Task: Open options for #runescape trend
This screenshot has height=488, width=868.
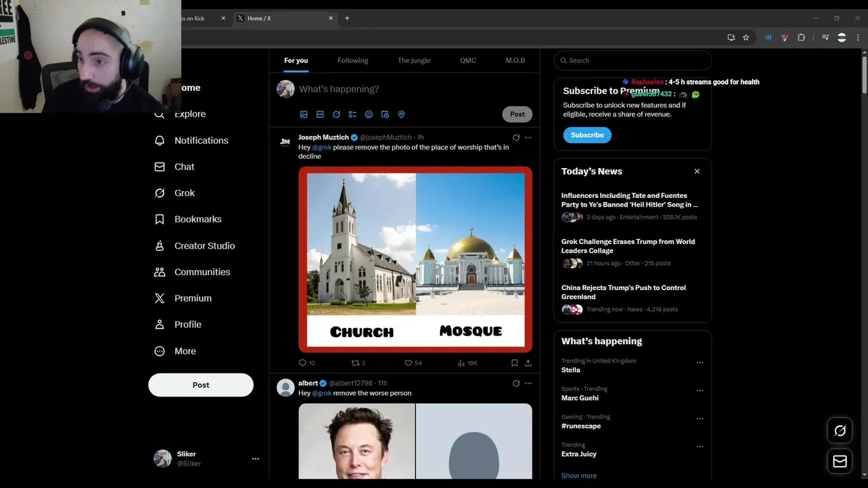Action: (700, 419)
